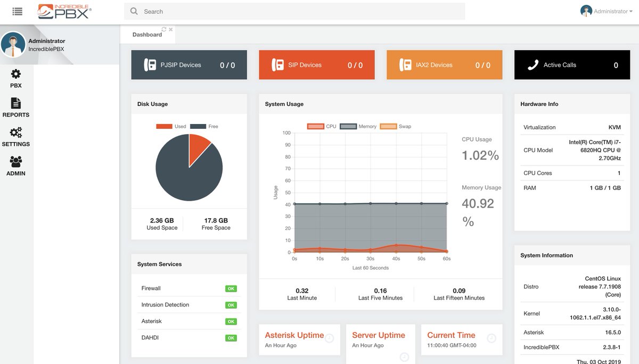Click the Server Uptime clock icon
The width and height of the screenshot is (639, 364).
pos(405,357)
